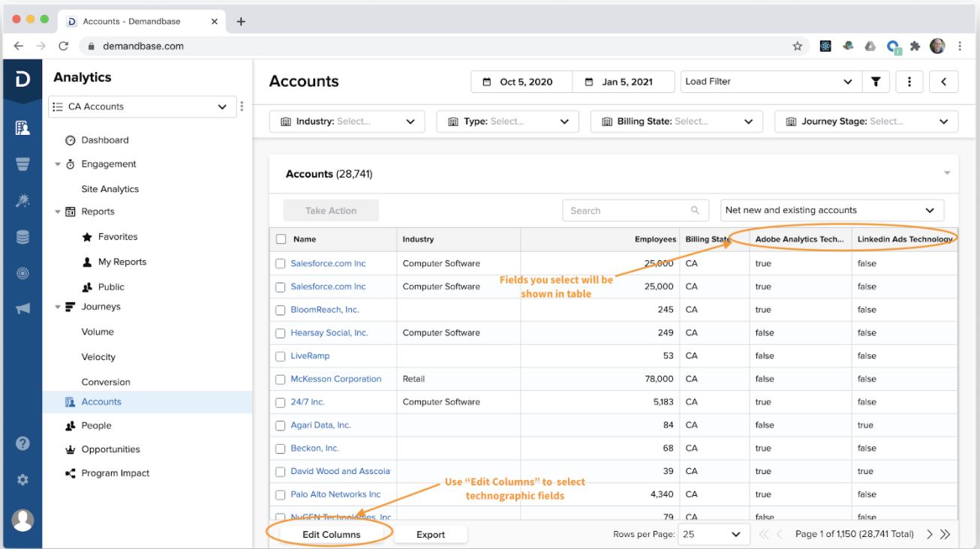This screenshot has width=980, height=549.
Task: Open the magic wand icon in sidebar
Action: tap(23, 200)
